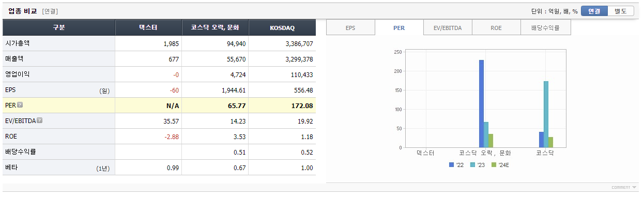Image resolution: width=644 pixels, height=197 pixels.
Task: Switch to the 연결 consolidated view
Action: coord(594,11)
